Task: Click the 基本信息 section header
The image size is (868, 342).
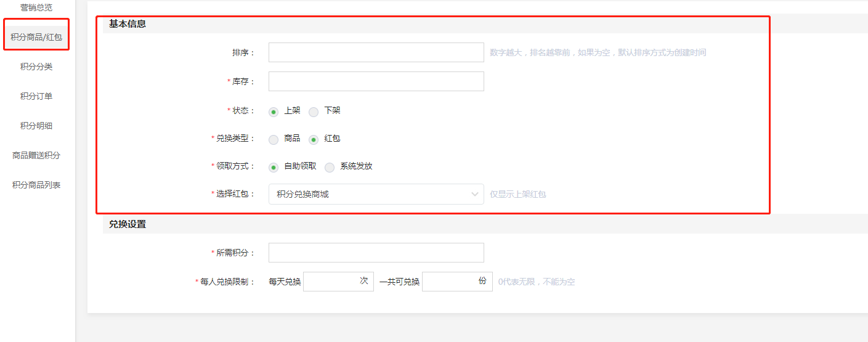Action: pyautogui.click(x=128, y=24)
